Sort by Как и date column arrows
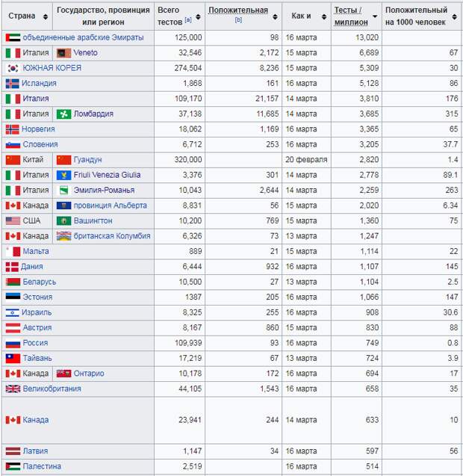Screen dimensions: 463x476 (x=324, y=16)
